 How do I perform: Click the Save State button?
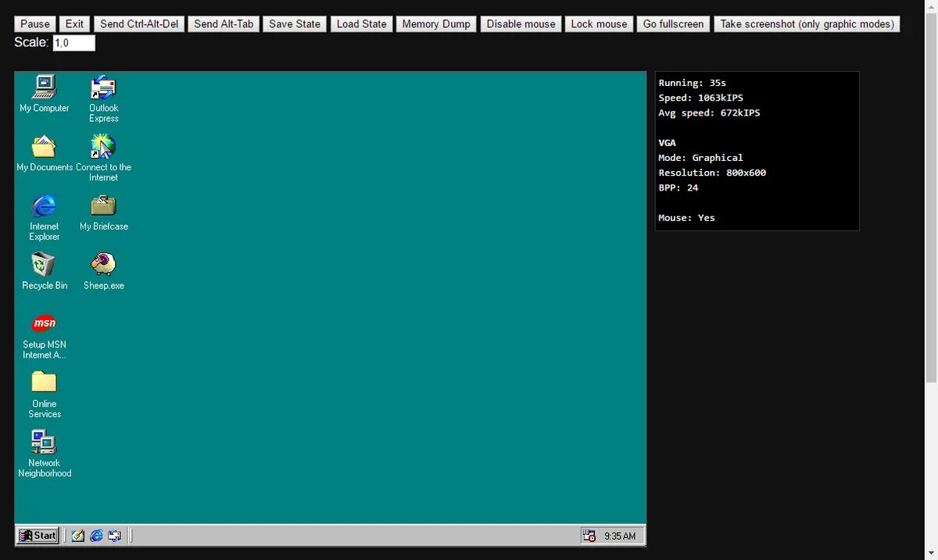pos(295,24)
